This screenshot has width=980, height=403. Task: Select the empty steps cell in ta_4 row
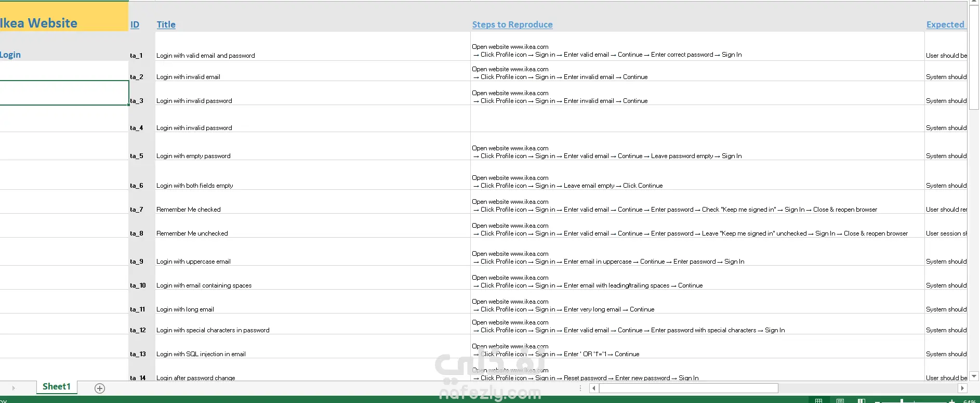tap(697, 119)
